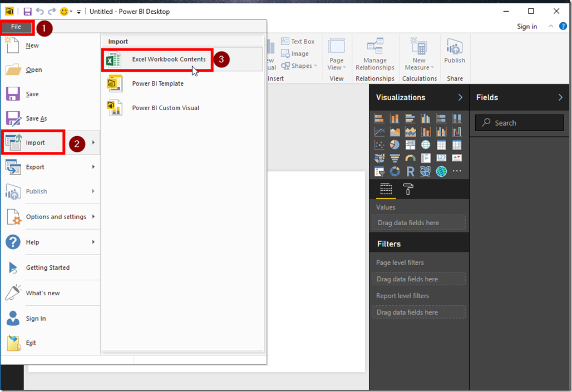Click Manage Relationships in the ribbon
The width and height of the screenshot is (572, 392).
tap(375, 54)
